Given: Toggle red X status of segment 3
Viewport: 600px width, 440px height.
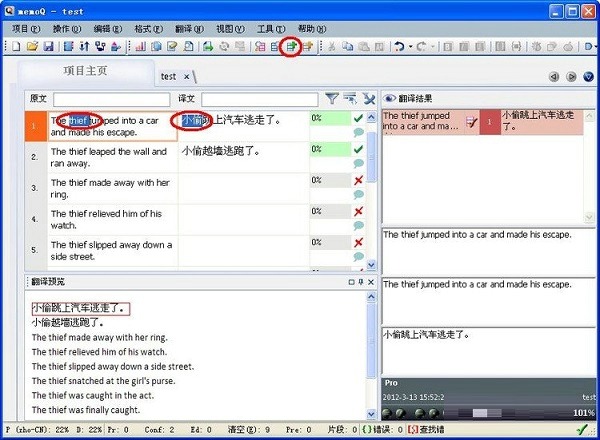Looking at the screenshot, I should pyautogui.click(x=358, y=180).
